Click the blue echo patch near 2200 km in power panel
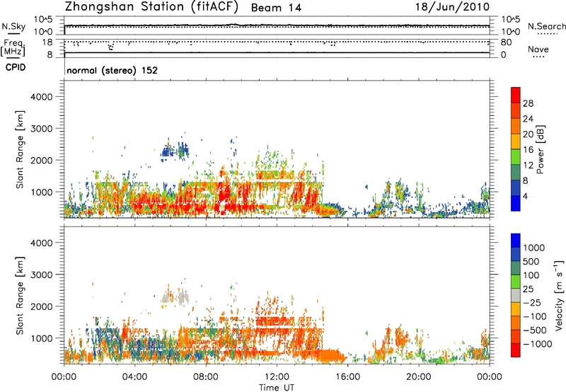 (175, 150)
